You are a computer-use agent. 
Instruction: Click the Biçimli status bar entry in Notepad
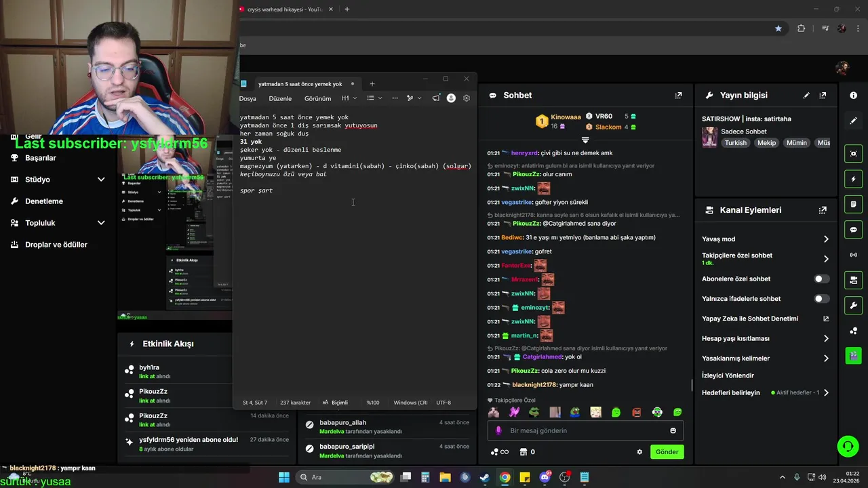[x=335, y=403]
